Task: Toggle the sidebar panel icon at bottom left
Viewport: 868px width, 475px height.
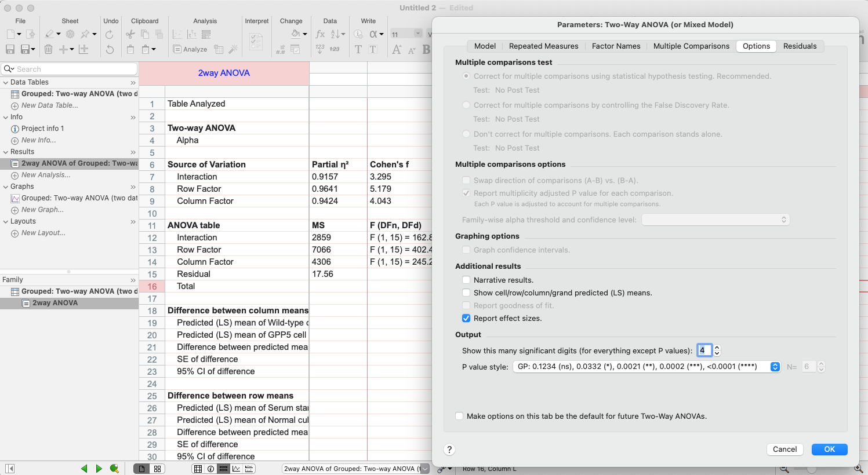Action: (x=9, y=469)
